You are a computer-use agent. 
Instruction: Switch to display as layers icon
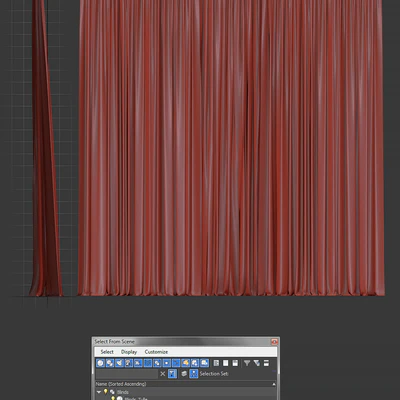click(184, 374)
